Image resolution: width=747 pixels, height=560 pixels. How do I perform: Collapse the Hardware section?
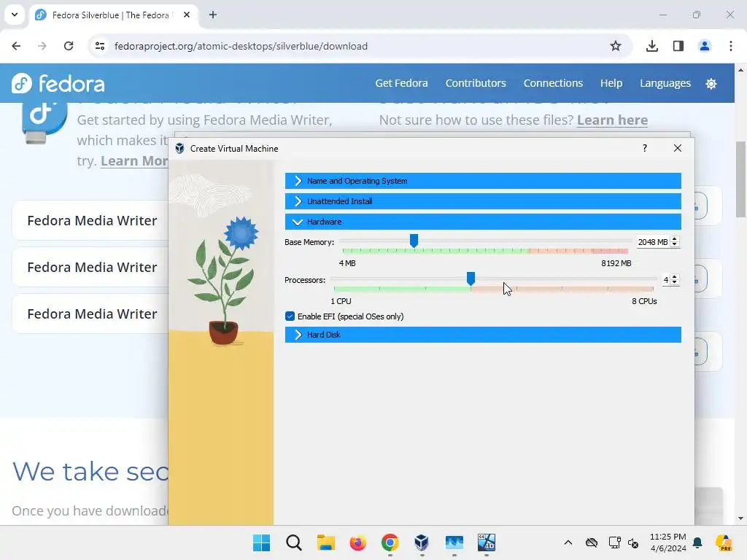[x=483, y=222]
